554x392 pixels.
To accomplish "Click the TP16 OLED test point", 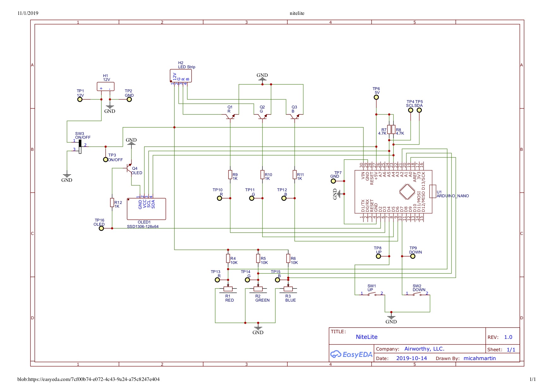I will (101, 228).
